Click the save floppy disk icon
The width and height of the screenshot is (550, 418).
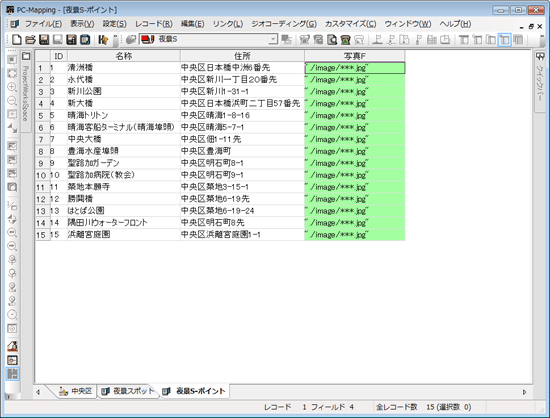(x=44, y=40)
